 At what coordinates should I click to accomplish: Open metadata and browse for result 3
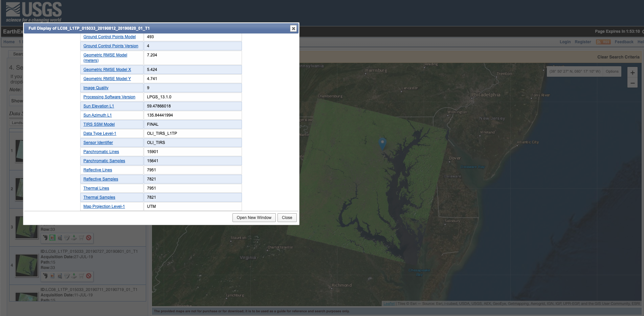pos(67,238)
